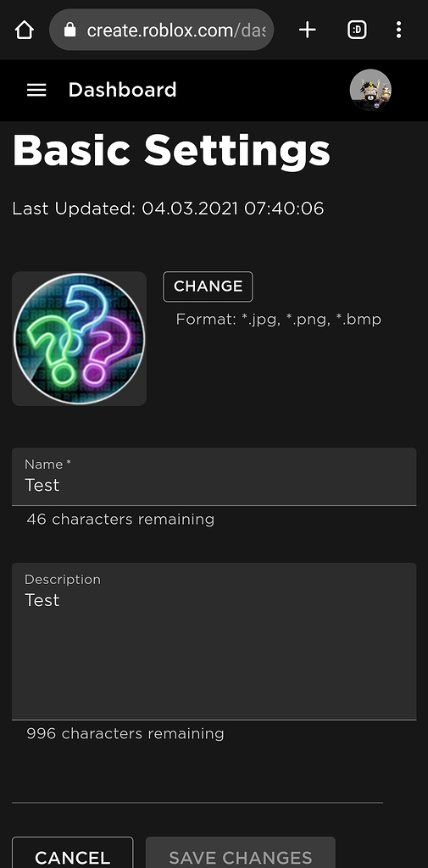The width and height of the screenshot is (428, 868).
Task: Select the Dashboard title in header
Action: 122,90
